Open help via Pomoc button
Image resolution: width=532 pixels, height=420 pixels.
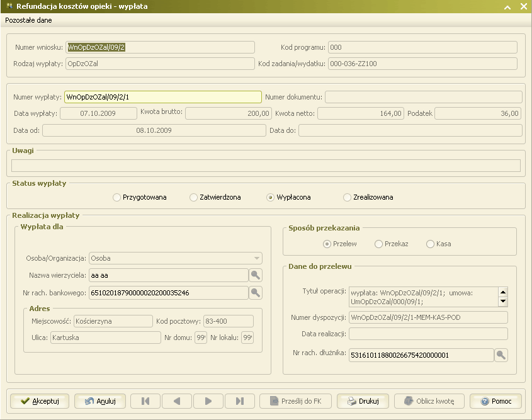(495, 401)
